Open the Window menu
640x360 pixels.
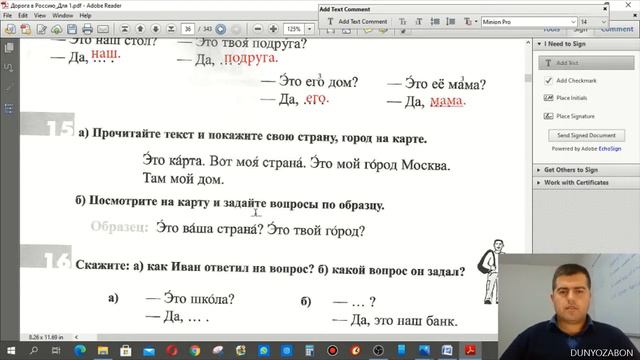62,16
